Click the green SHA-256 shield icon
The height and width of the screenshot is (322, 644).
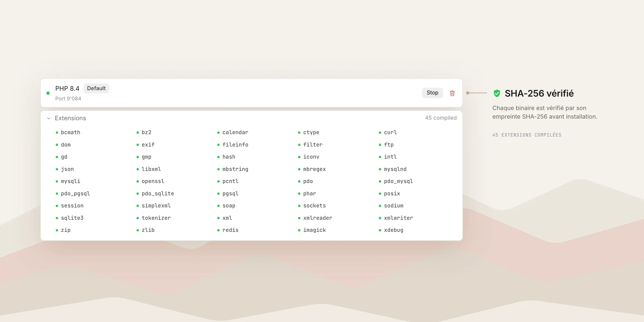point(497,93)
